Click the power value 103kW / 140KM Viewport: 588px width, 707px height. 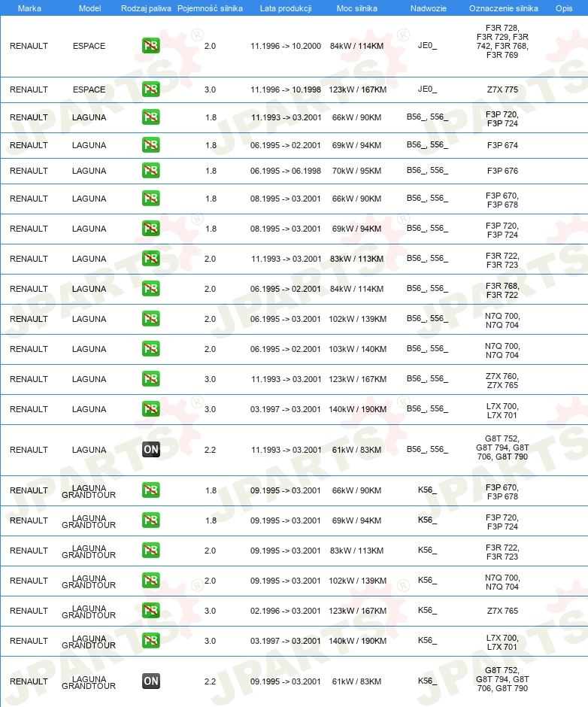point(358,349)
